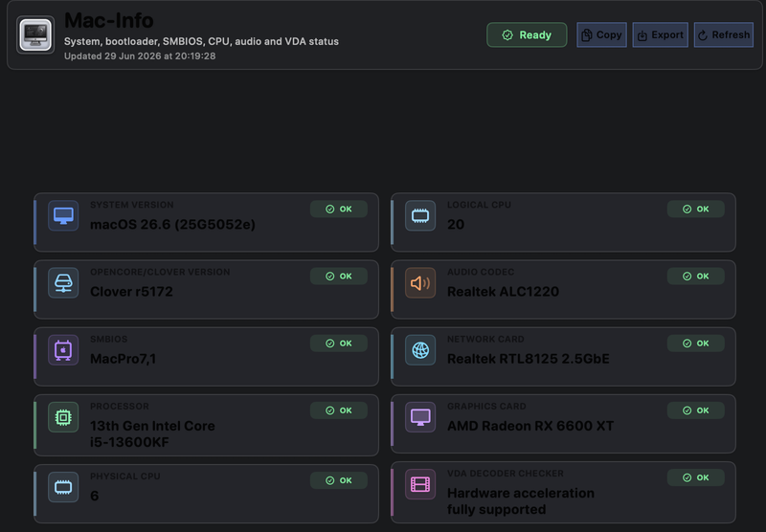Click the OK badge for Graphics Card
Image resolution: width=766 pixels, height=532 pixels.
(x=696, y=410)
